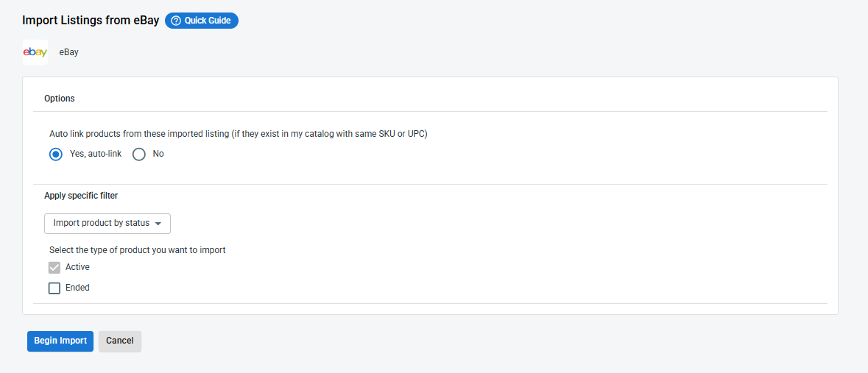868x373 pixels.
Task: Open the Quick Guide help button
Action: tap(202, 21)
